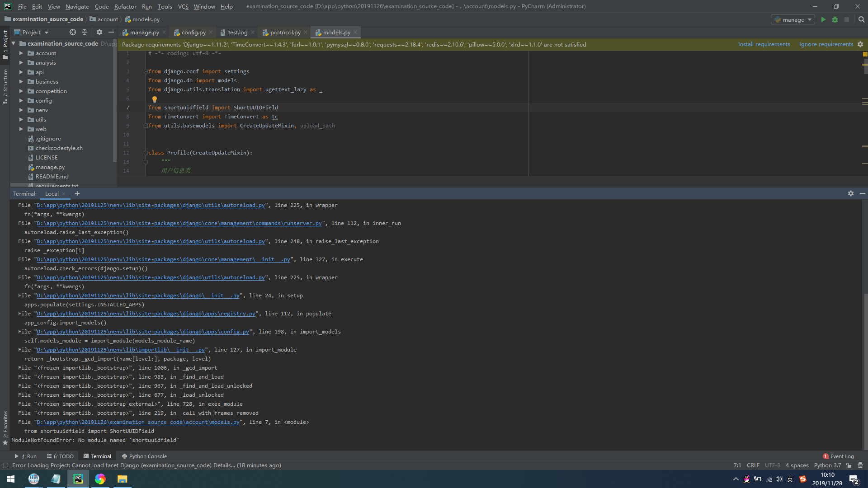Select README.md in project tree
The height and width of the screenshot is (488, 868).
click(52, 177)
